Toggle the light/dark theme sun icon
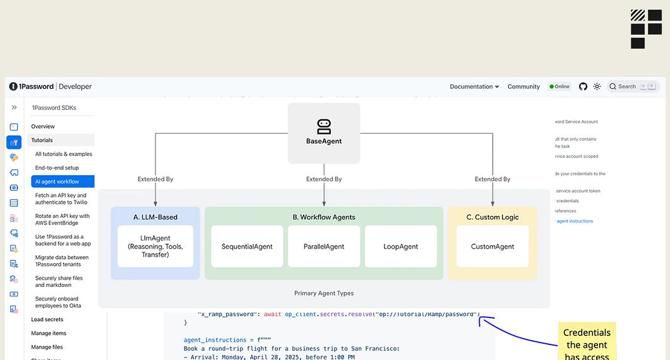670x360 pixels. click(x=597, y=86)
